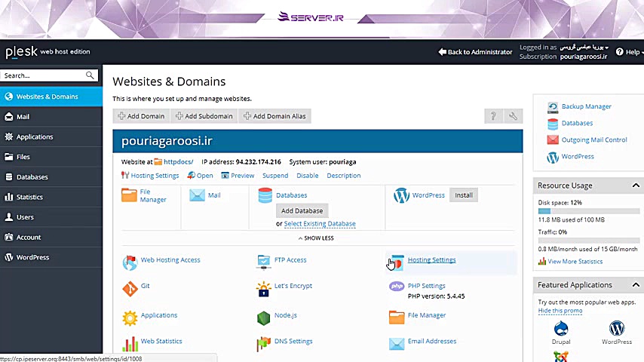Click the pouriagaroosi.ir domain header
This screenshot has width=644, height=362.
pyautogui.click(x=317, y=141)
